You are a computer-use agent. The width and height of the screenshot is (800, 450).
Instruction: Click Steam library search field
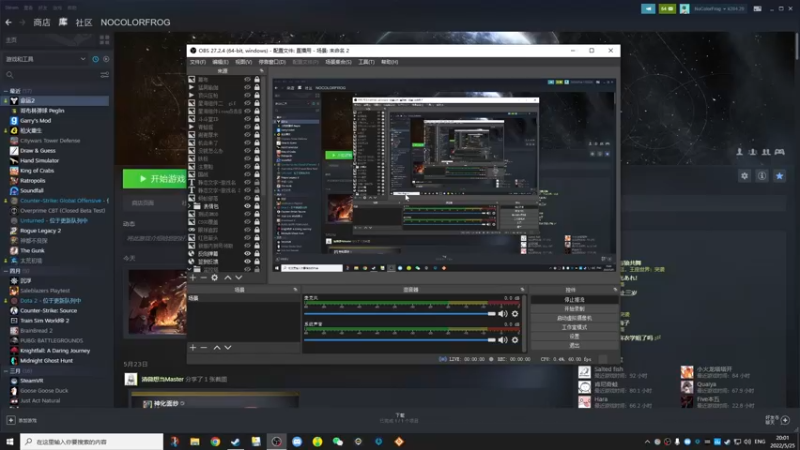51,75
